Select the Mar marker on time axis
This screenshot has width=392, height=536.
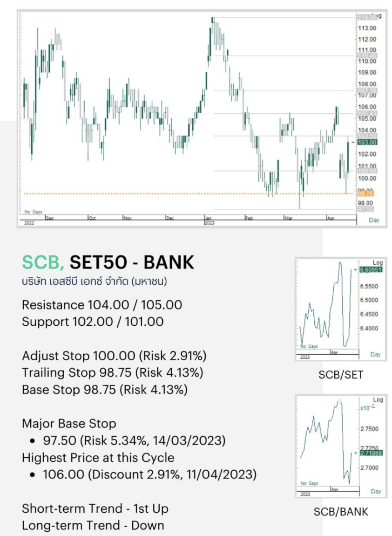289,218
